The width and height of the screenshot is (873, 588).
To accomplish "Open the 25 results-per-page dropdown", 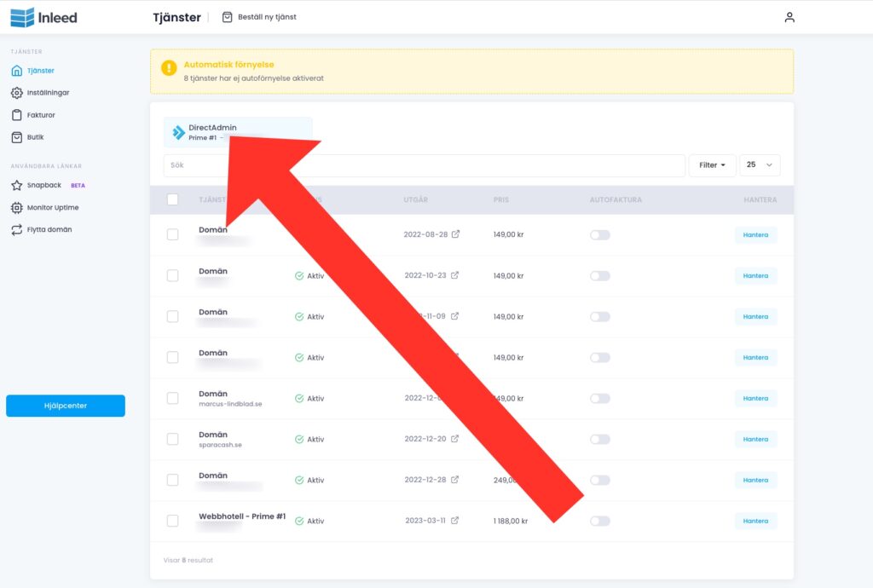I will click(x=760, y=165).
